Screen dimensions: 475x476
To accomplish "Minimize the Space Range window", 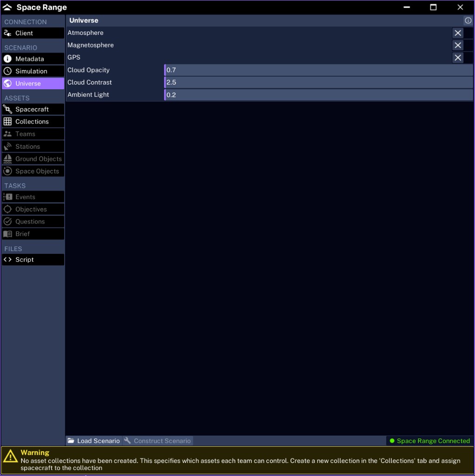I will point(407,7).
